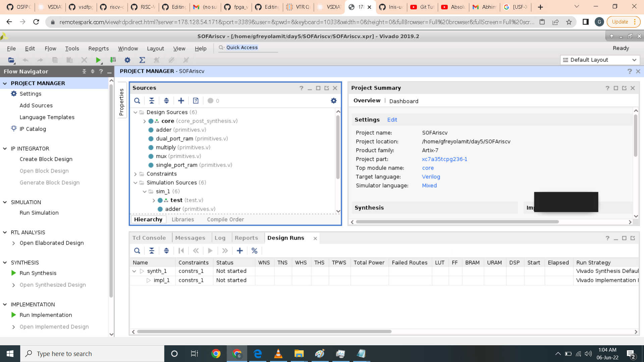Collapse the SYNTHESIS section in Flow Navigator

[x=5, y=262]
